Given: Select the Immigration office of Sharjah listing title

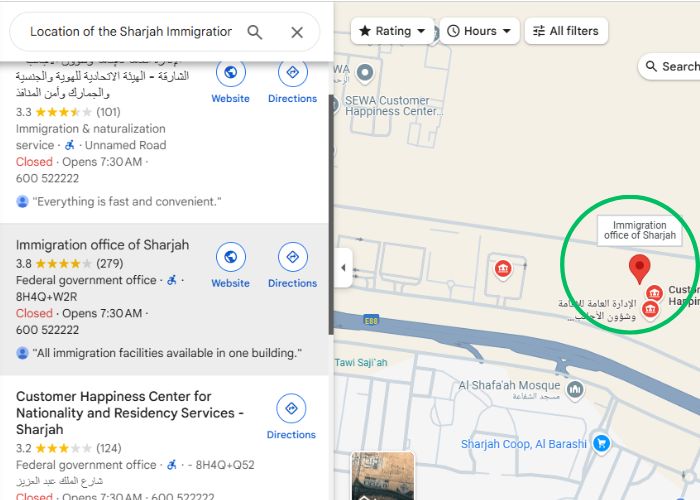Looking at the screenshot, I should 102,245.
